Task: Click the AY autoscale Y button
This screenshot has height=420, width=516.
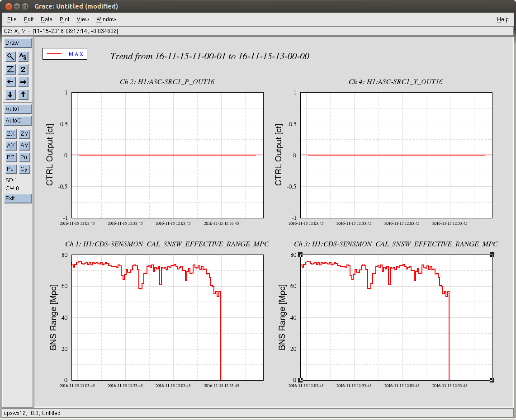Action: (24, 146)
